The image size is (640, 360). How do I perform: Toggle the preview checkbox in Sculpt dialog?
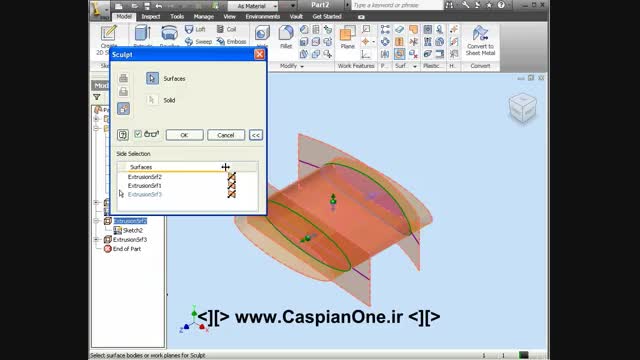pos(138,134)
